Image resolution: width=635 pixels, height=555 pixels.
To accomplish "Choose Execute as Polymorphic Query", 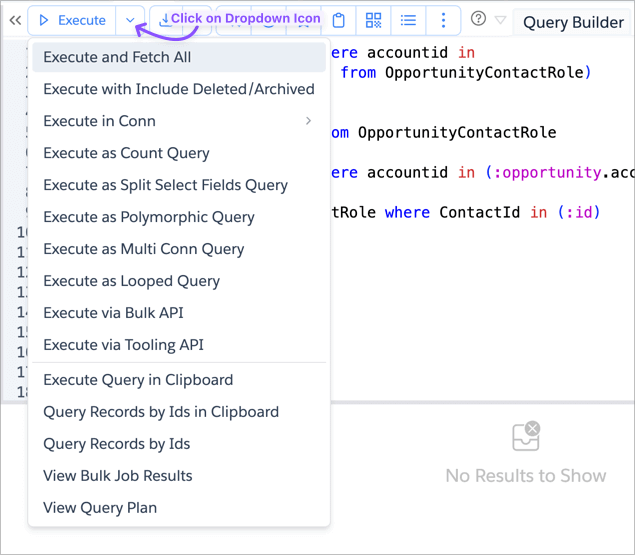I will click(148, 217).
